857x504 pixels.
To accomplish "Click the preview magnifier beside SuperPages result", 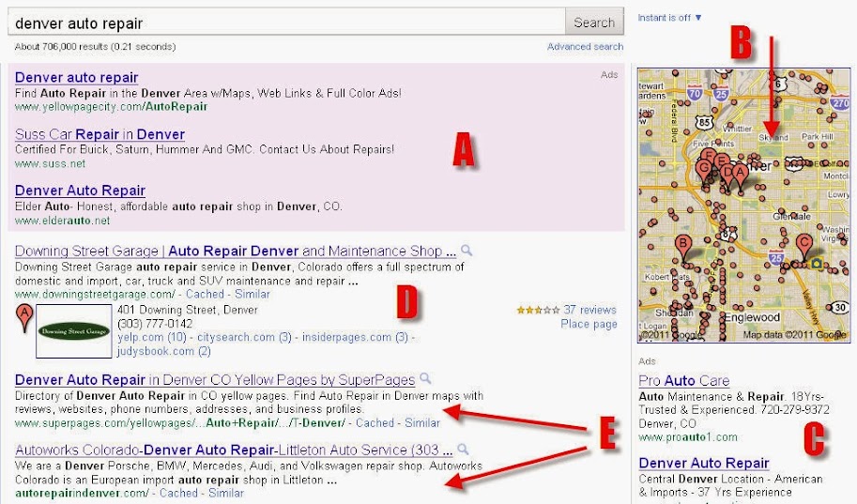I will pyautogui.click(x=425, y=378).
